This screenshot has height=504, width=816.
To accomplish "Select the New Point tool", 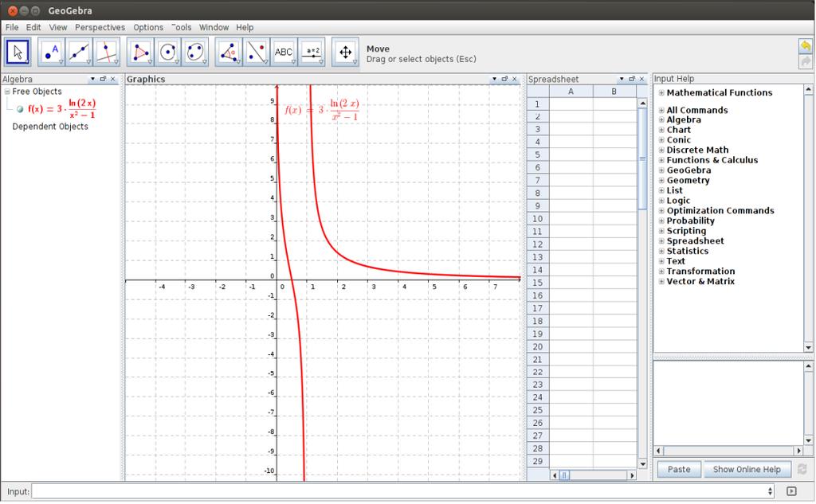I will click(52, 52).
